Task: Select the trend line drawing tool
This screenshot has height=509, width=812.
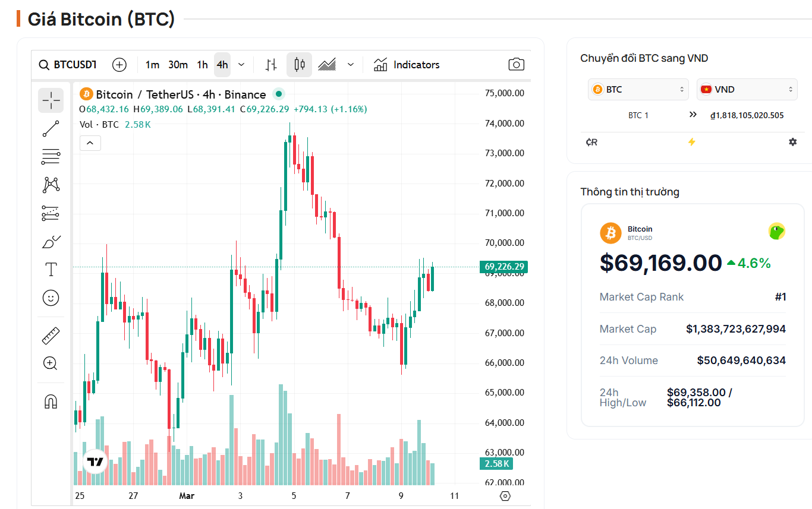Action: (x=51, y=128)
